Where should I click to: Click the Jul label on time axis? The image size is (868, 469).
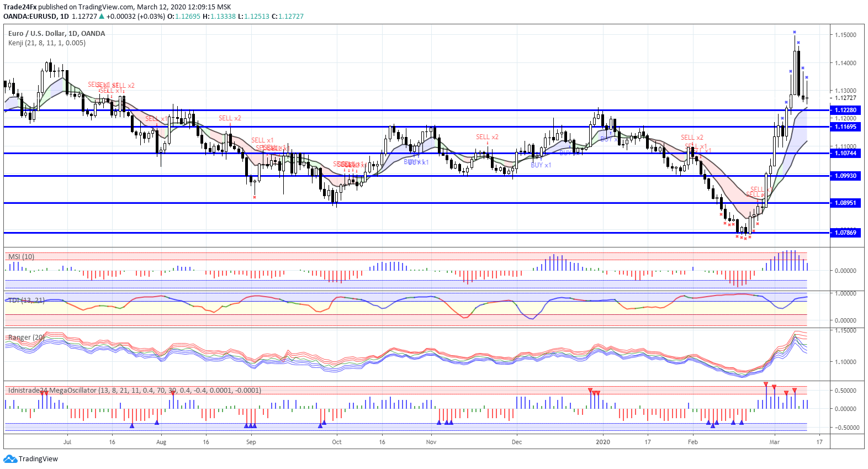point(67,442)
